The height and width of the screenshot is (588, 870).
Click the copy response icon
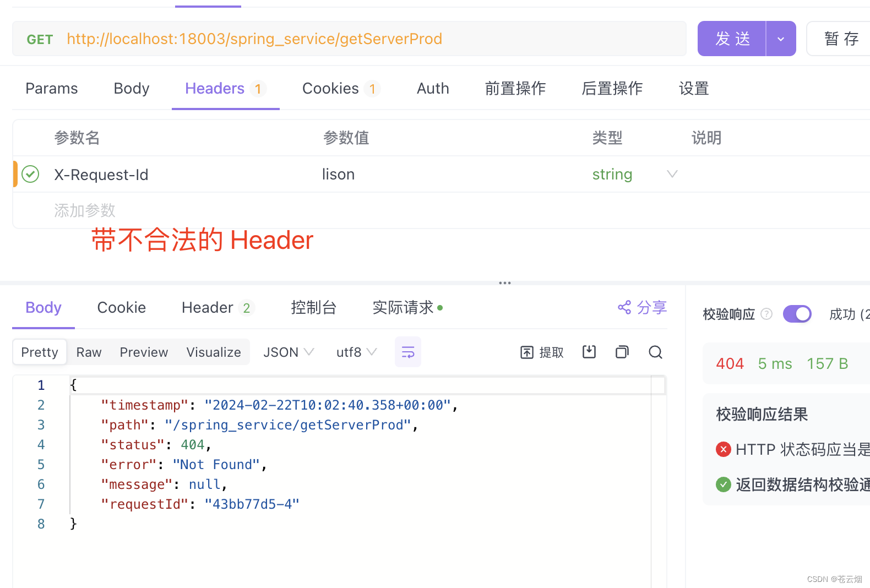622,352
